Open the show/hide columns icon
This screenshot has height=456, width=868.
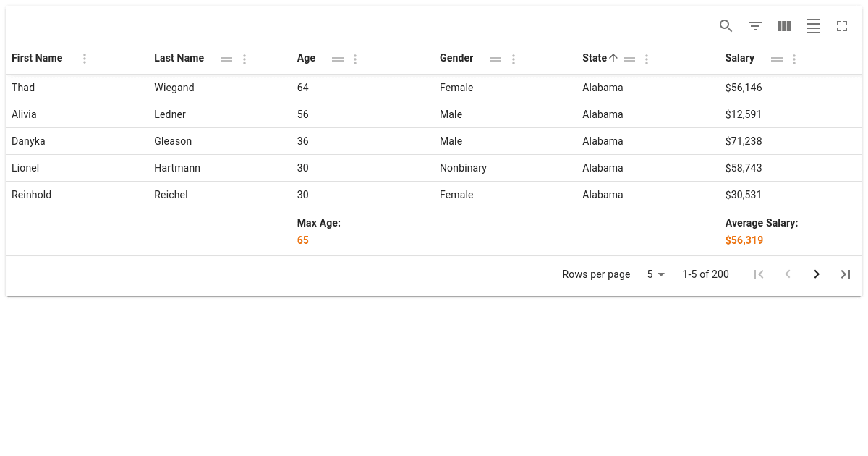point(784,26)
